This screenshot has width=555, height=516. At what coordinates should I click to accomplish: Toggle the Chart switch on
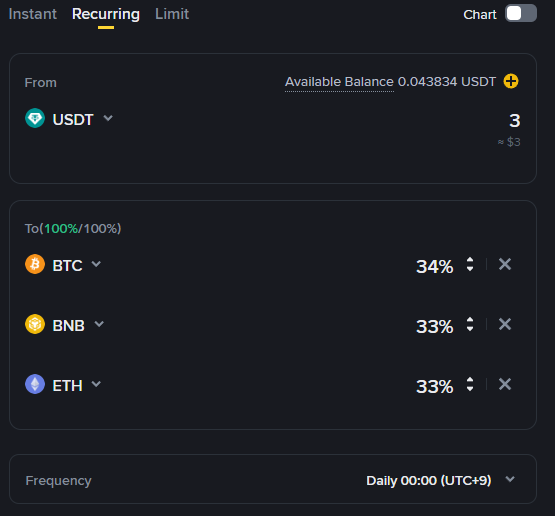521,14
